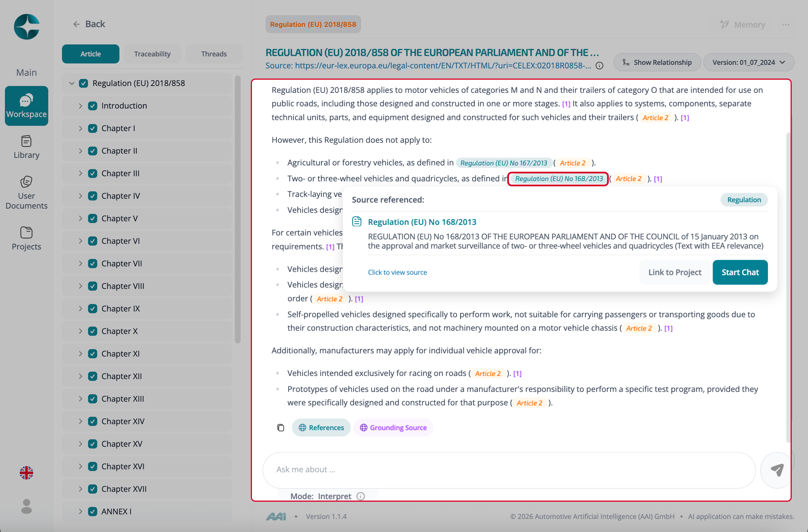Toggle the Regulation (EU) 2018/858 checkbox

84,83
